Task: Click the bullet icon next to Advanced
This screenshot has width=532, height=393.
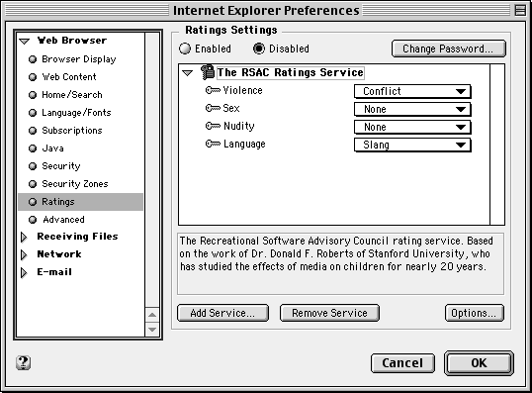Action: [33, 220]
